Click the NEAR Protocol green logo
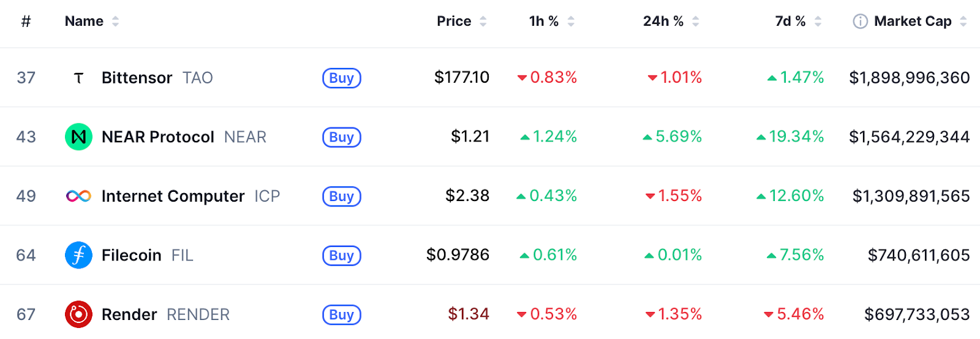Viewport: 980px width, 339px height. [x=78, y=137]
